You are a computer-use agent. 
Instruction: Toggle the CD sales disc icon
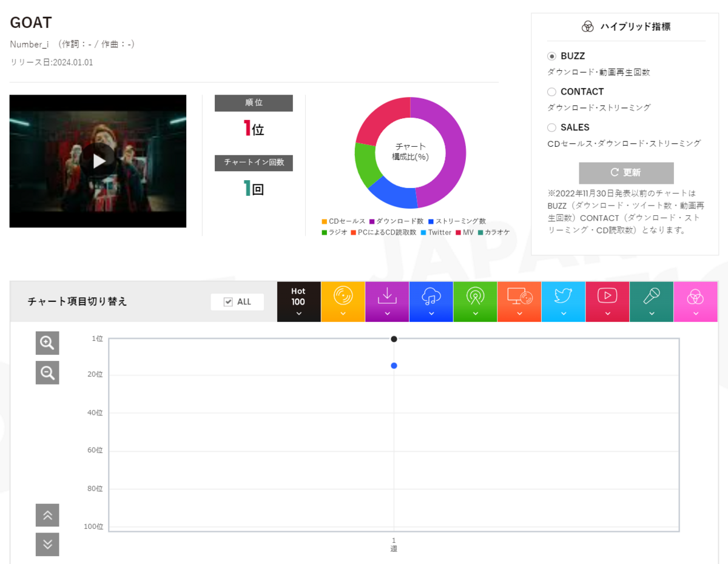pyautogui.click(x=343, y=301)
